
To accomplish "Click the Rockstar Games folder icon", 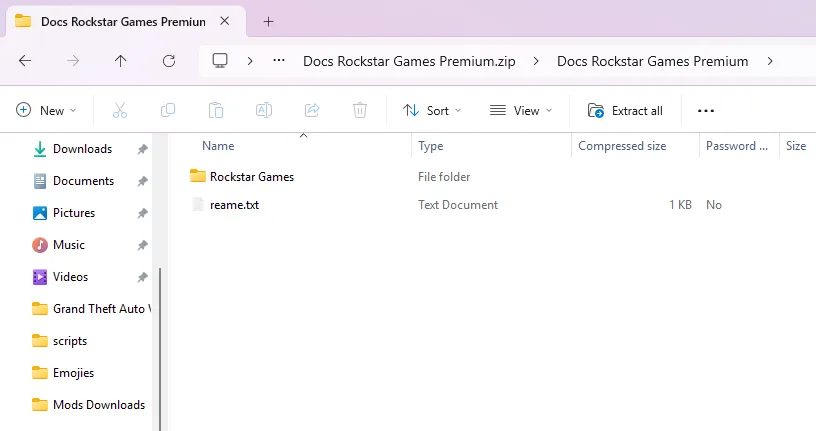I will (x=198, y=175).
